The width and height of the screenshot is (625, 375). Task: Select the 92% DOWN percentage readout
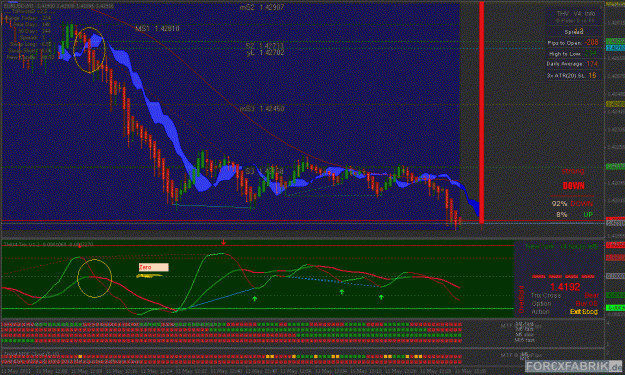572,204
